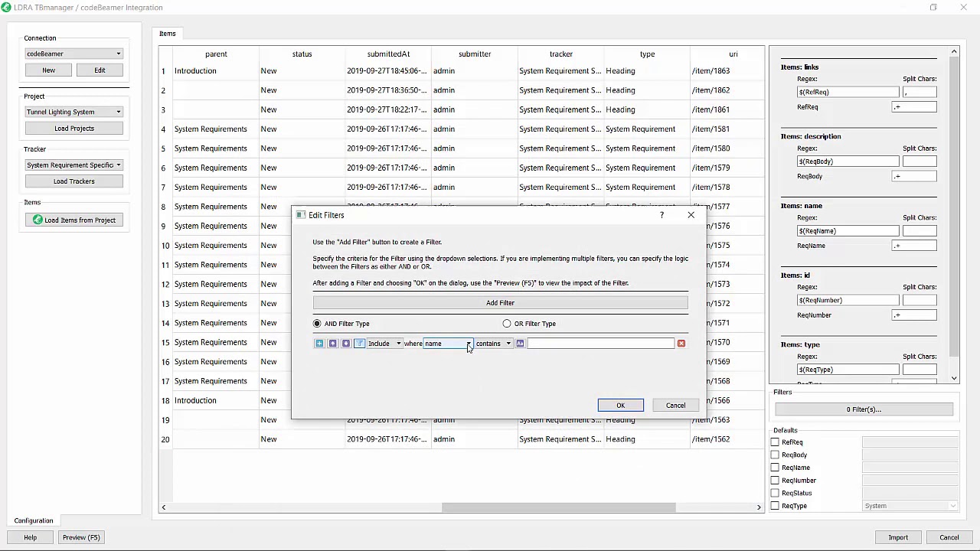
Task: Click the down arrow of the regex panel scrollbar
Action: pos(954,378)
